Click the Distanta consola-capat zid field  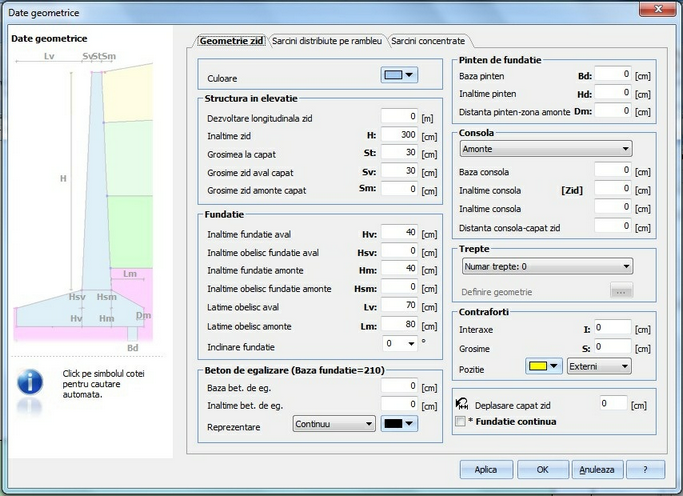pyautogui.click(x=613, y=226)
